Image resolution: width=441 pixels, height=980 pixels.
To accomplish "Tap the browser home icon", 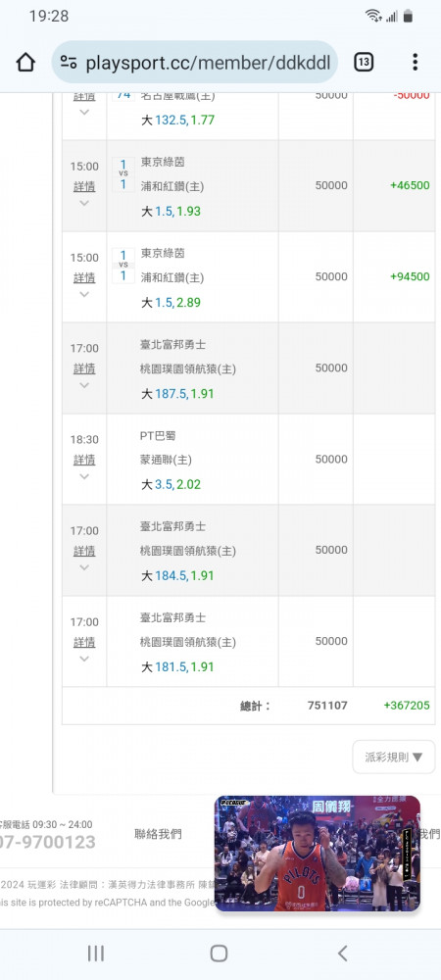I will (x=24, y=62).
